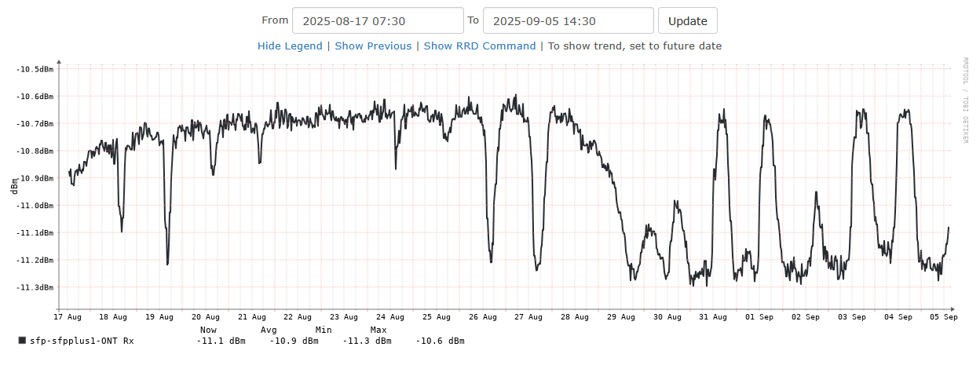This screenshot has height=365, width=980.
Task: Click the To date input field
Action: 569,21
